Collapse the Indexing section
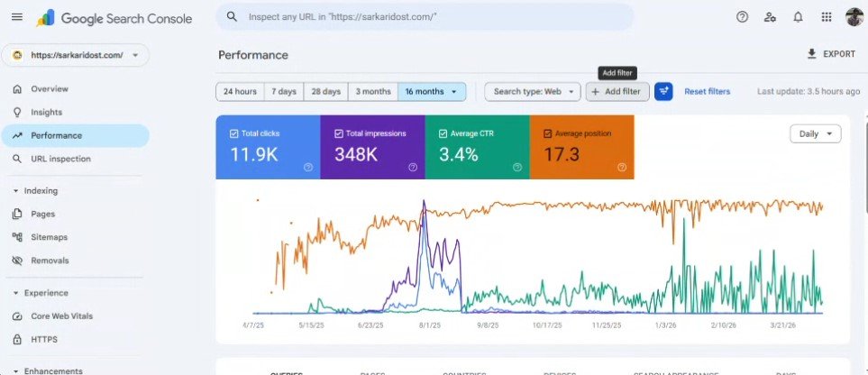868x375 pixels. point(16,191)
